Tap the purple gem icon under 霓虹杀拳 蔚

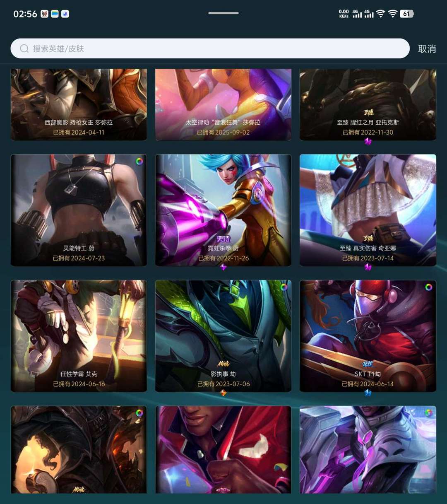[223, 267]
